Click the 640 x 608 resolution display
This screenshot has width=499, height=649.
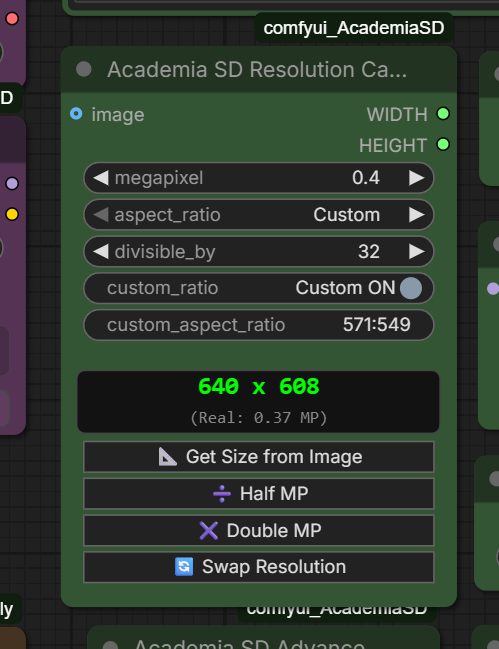259,387
